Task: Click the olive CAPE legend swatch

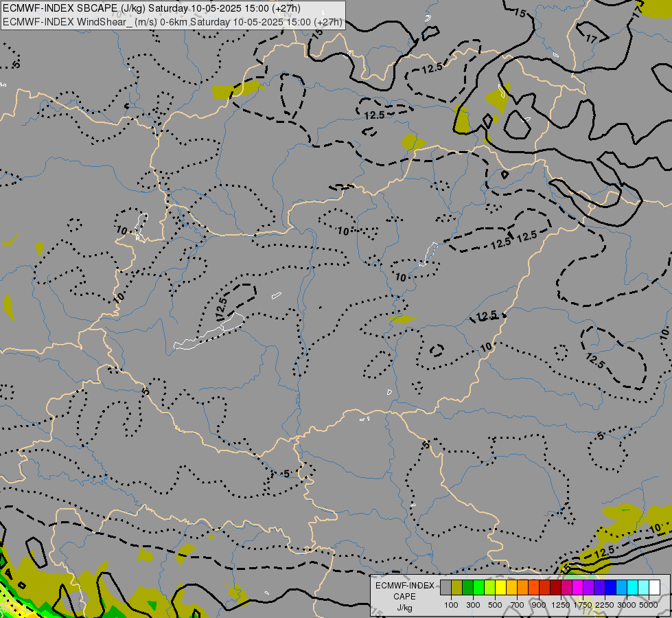Action: pyautogui.click(x=457, y=587)
